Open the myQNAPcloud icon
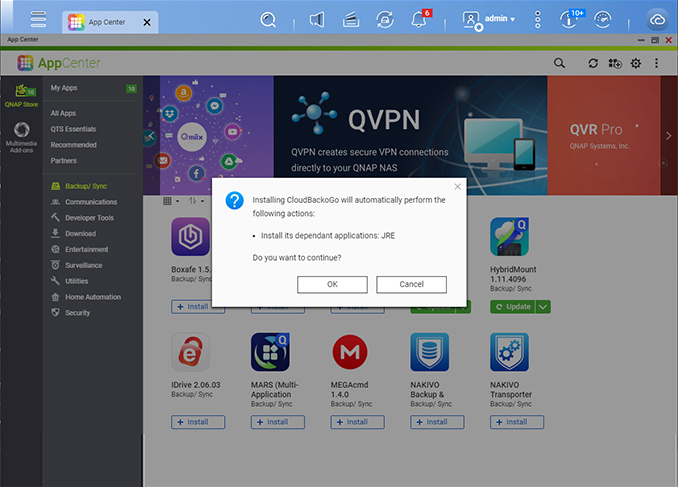 (658, 20)
